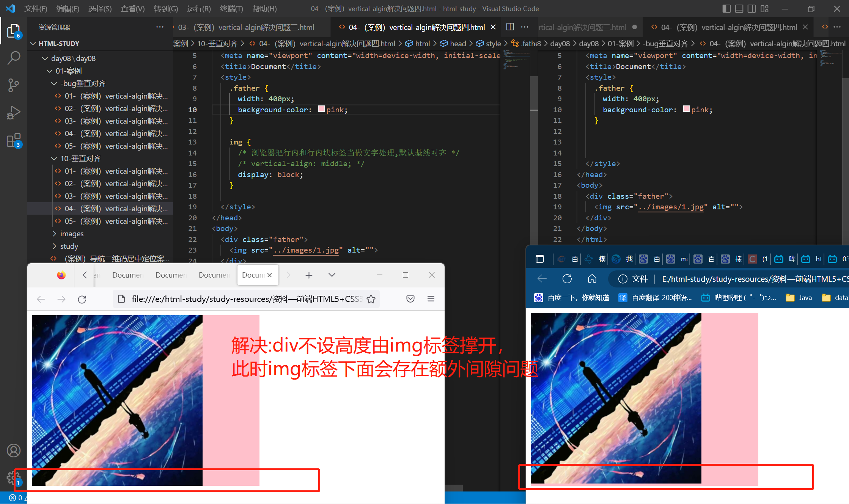Click the Edge home button

click(592, 279)
